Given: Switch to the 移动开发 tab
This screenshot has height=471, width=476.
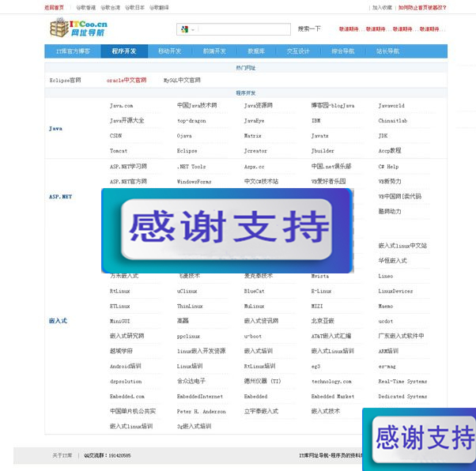Looking at the screenshot, I should pos(170,51).
